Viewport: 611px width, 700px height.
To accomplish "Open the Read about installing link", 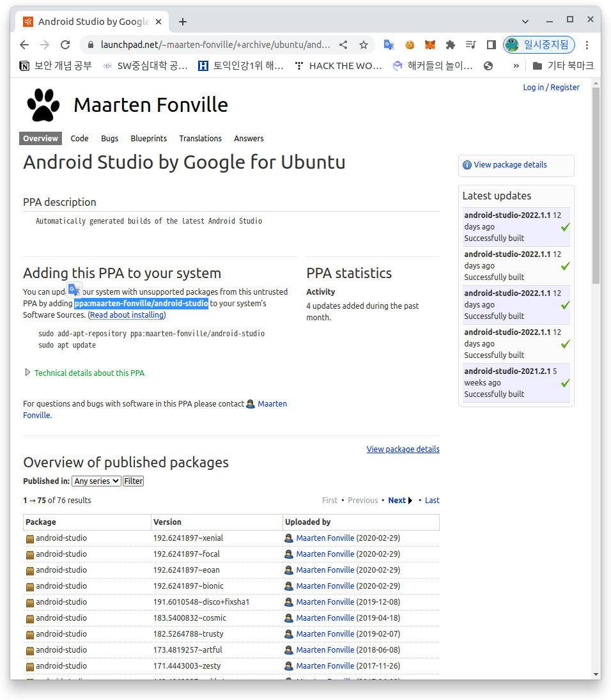I will (127, 315).
